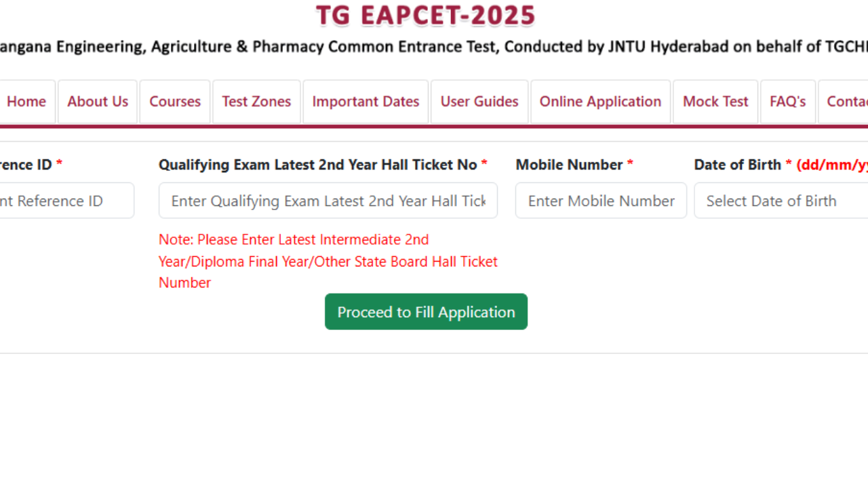
Task: Click the Date of Birth field label
Action: (x=739, y=165)
